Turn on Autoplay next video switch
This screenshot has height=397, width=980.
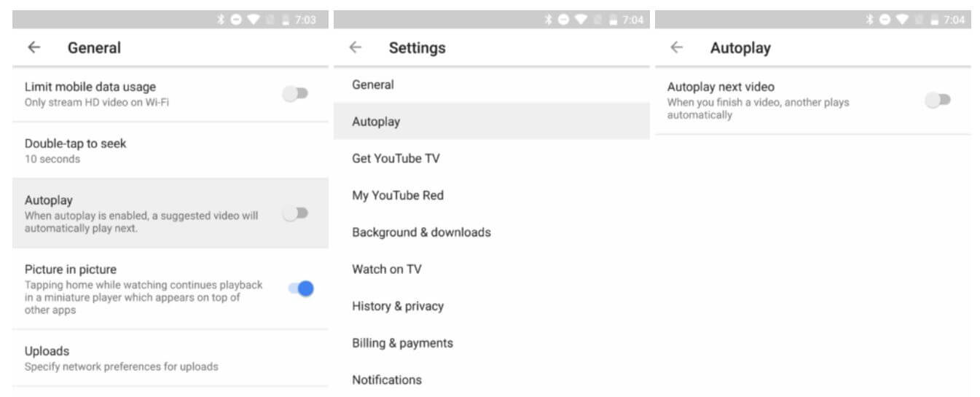click(x=938, y=101)
